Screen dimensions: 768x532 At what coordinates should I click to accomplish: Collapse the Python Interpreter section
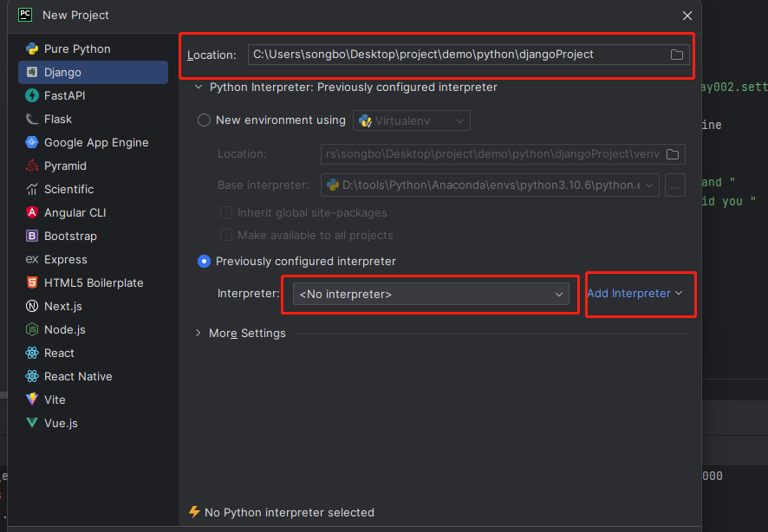[x=199, y=88]
